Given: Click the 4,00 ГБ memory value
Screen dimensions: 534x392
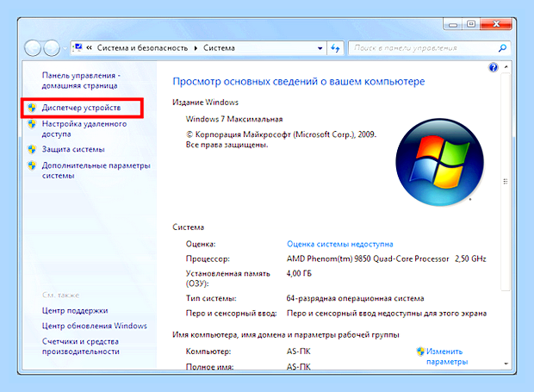Looking at the screenshot, I should coord(299,273).
